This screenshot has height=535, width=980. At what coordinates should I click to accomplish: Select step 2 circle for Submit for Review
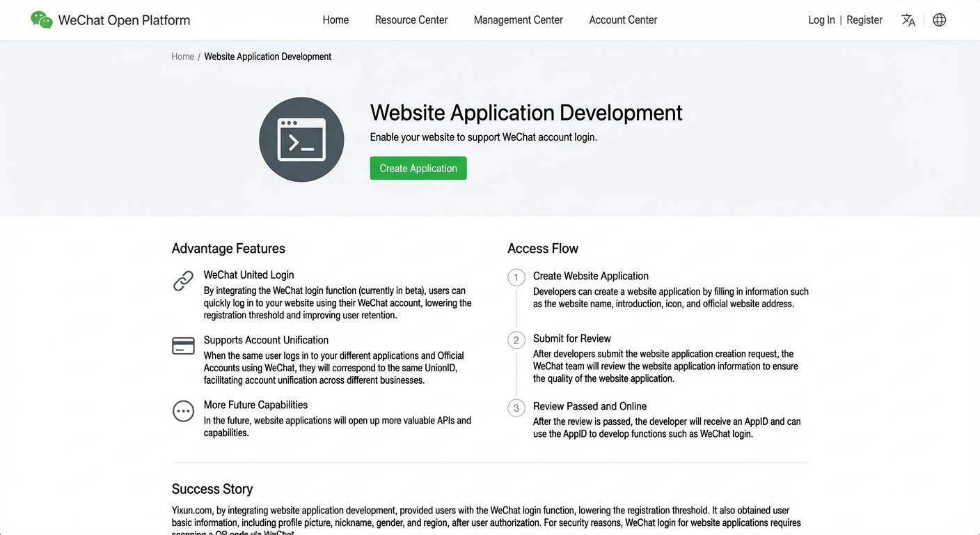tap(516, 340)
